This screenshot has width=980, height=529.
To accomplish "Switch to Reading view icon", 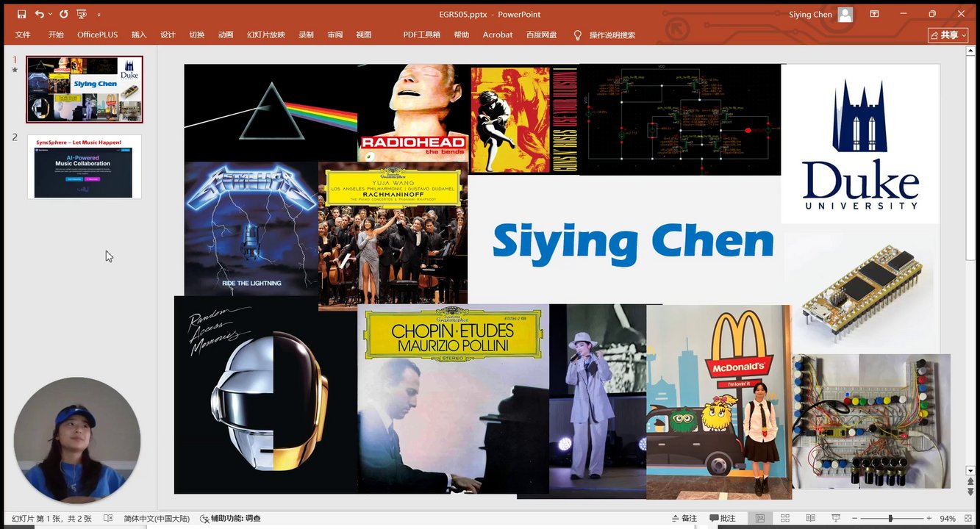I will [x=810, y=519].
